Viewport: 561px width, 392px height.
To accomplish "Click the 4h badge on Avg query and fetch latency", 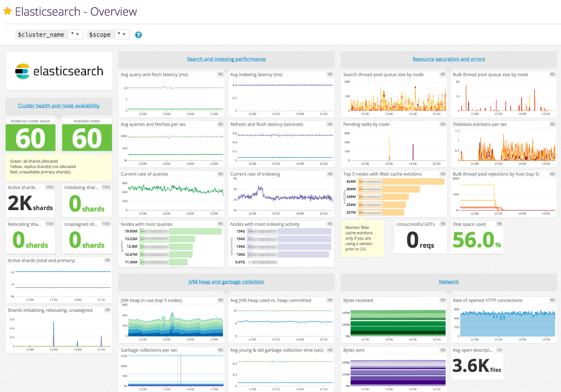I will 219,74.
